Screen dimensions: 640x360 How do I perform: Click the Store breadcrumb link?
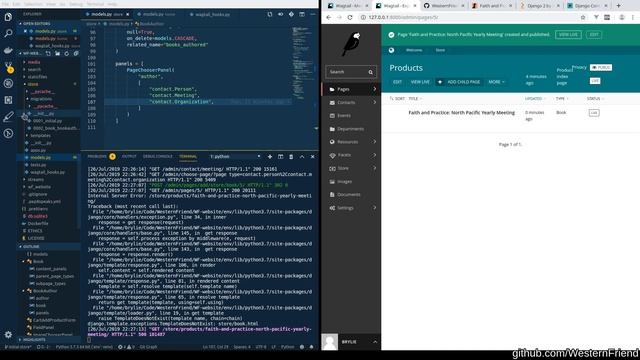440,50
